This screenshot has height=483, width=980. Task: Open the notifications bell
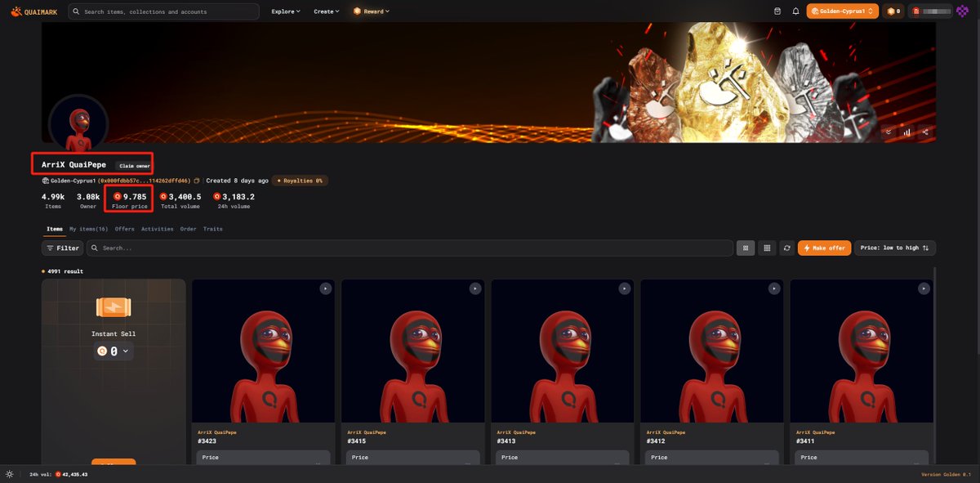[795, 11]
